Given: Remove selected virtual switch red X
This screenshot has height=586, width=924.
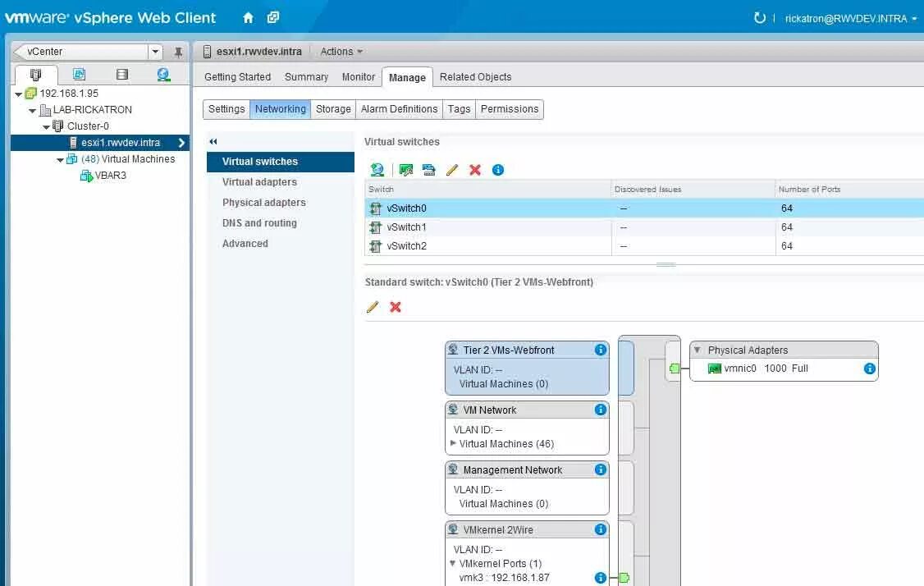Looking at the screenshot, I should [x=475, y=170].
